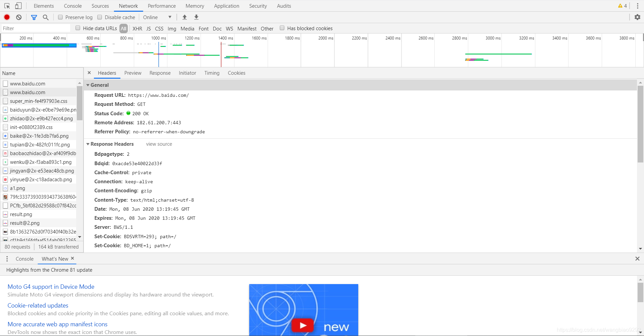Select the jingyan@2x-e53eac48cb.png request
The image size is (644, 336).
click(x=38, y=171)
